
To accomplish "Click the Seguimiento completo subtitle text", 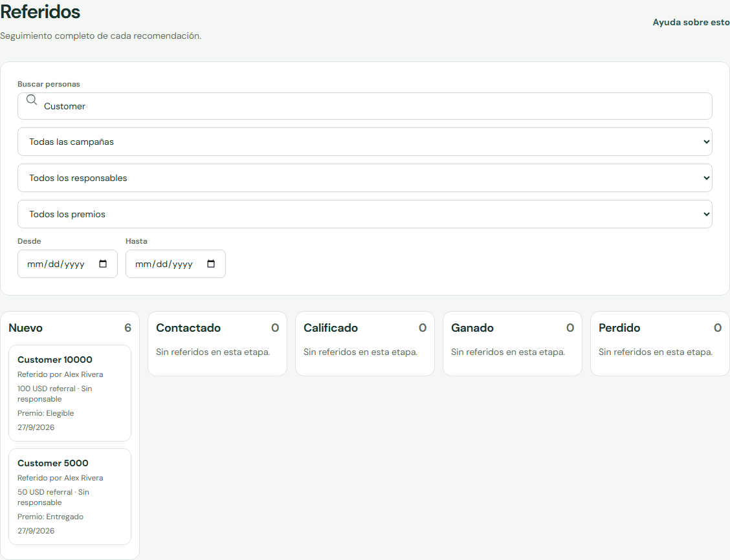I will click(x=100, y=36).
